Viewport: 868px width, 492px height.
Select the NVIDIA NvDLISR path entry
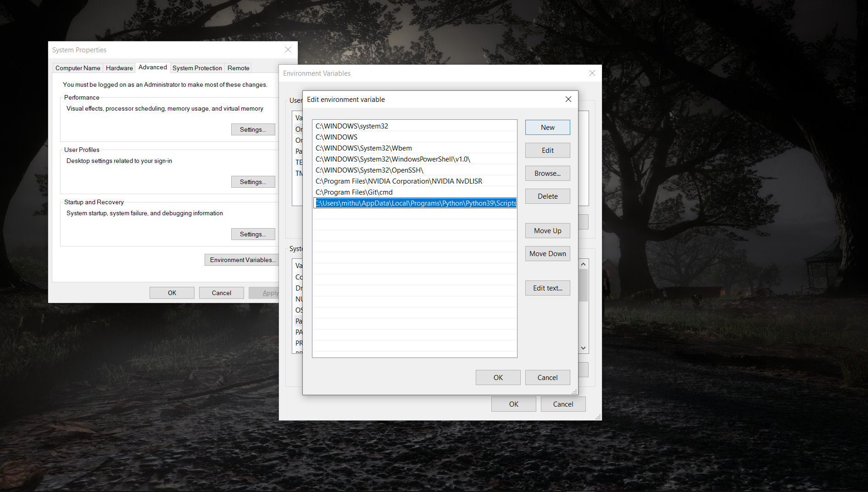click(415, 181)
